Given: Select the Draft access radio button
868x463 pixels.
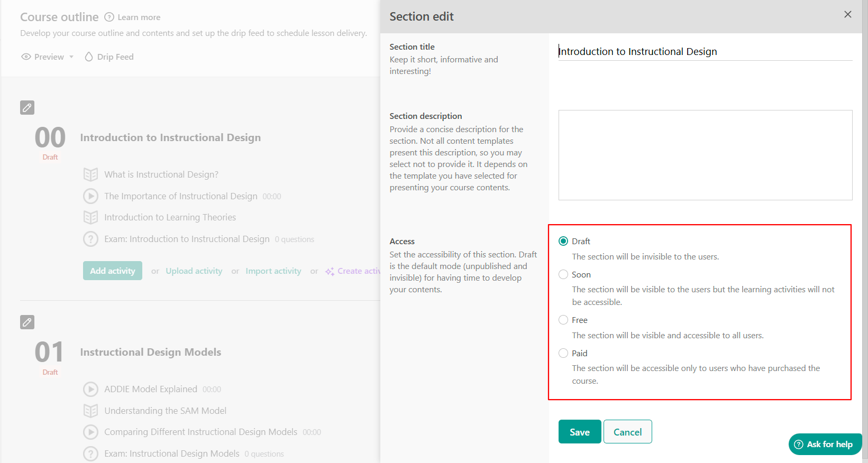Looking at the screenshot, I should point(563,241).
